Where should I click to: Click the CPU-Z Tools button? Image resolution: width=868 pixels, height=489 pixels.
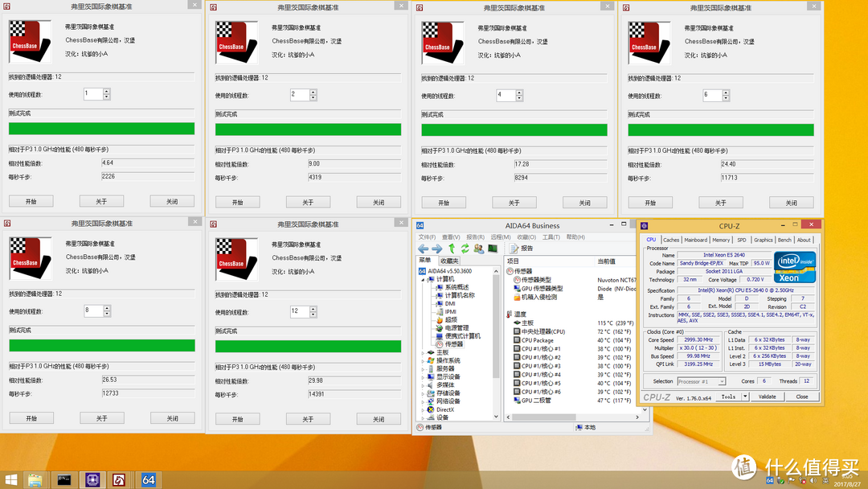pos(728,397)
